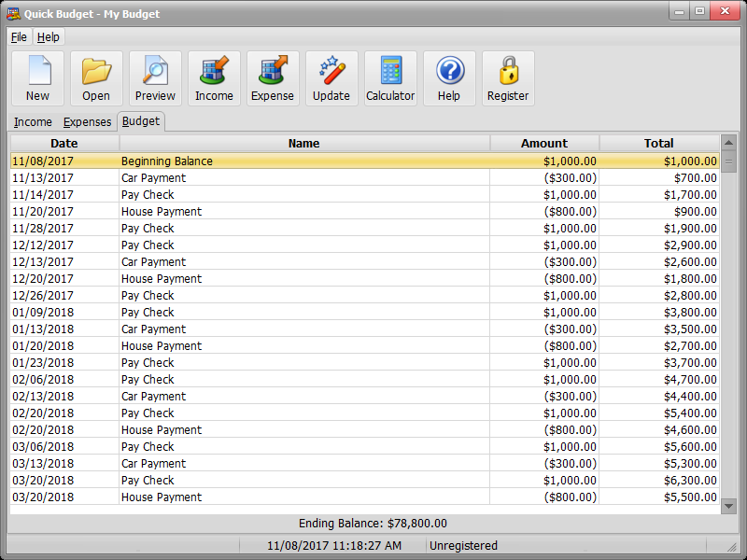The height and width of the screenshot is (560, 747).
Task: Click the status bar date and time
Action: [x=333, y=546]
